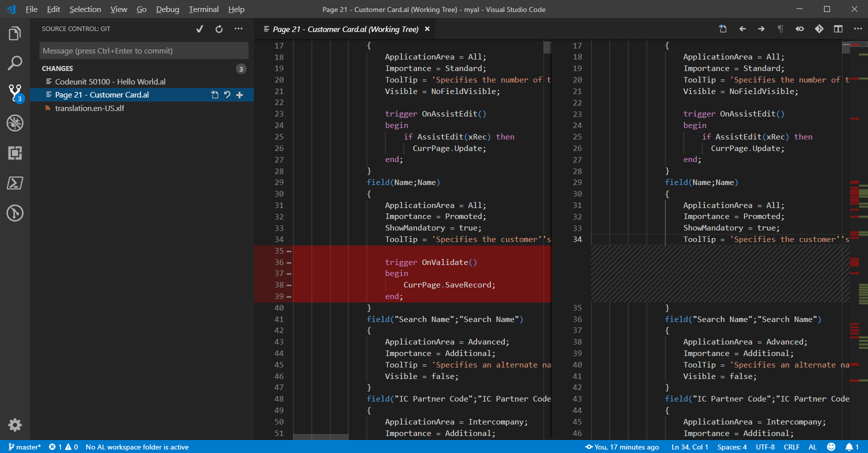Click the master* branch in status bar
Viewport: 868px width, 453px height.
[x=24, y=447]
